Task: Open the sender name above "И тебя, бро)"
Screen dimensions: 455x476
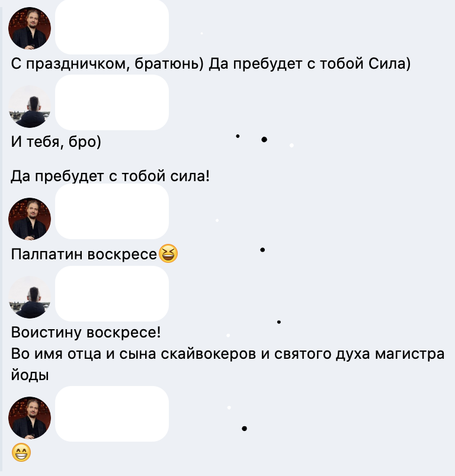Action: (112, 102)
